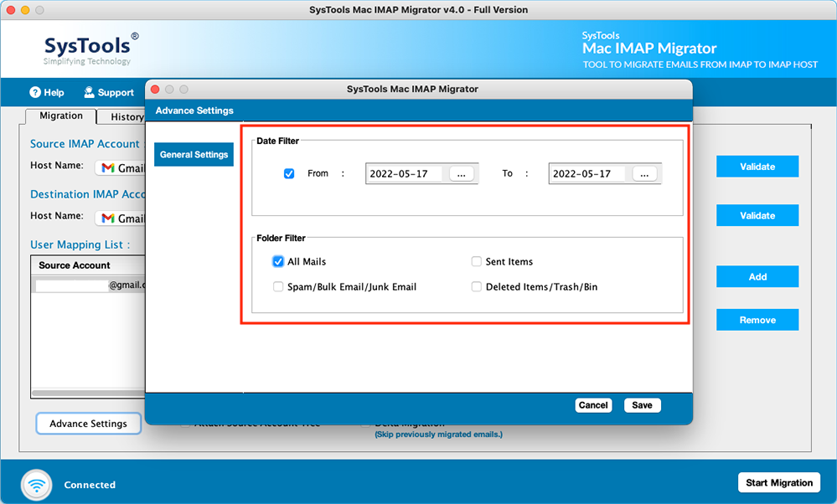
Task: Click the Connected status text
Action: (90, 485)
